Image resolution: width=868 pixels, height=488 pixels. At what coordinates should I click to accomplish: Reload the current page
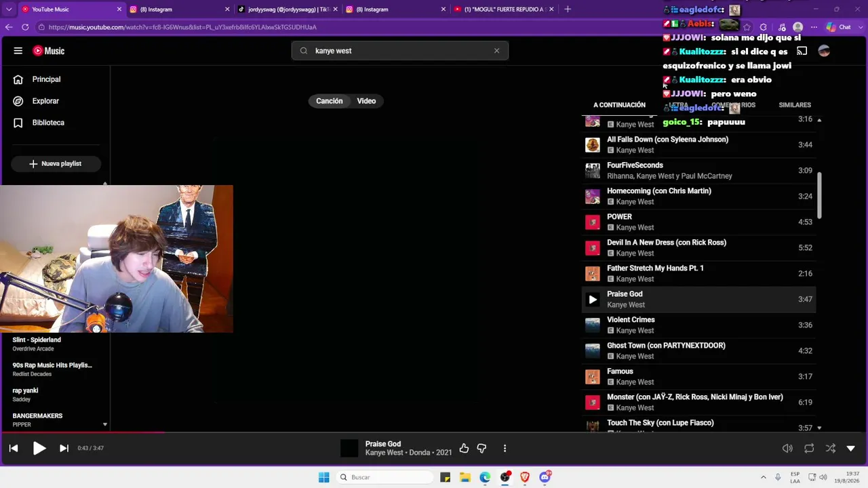[x=25, y=27]
